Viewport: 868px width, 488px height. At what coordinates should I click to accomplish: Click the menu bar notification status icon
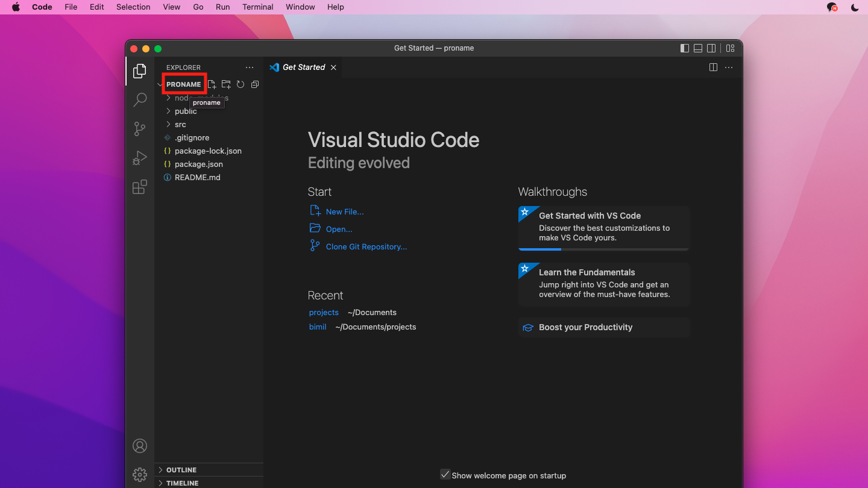click(832, 7)
